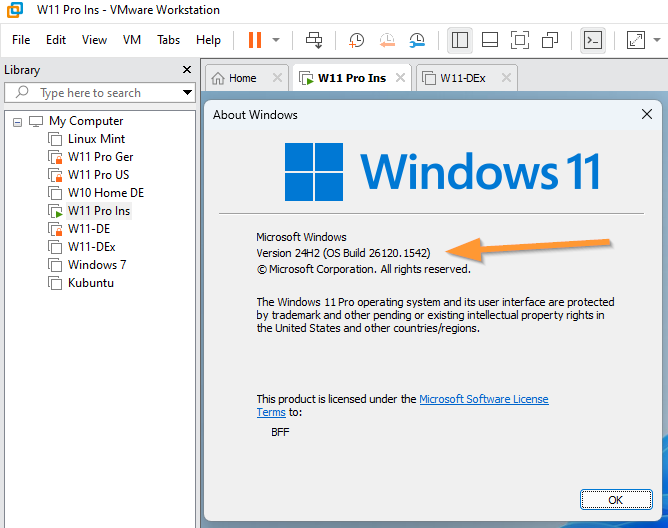This screenshot has height=528, width=668.
Task: Select W11-DEx in the Library tree
Action: pyautogui.click(x=92, y=247)
